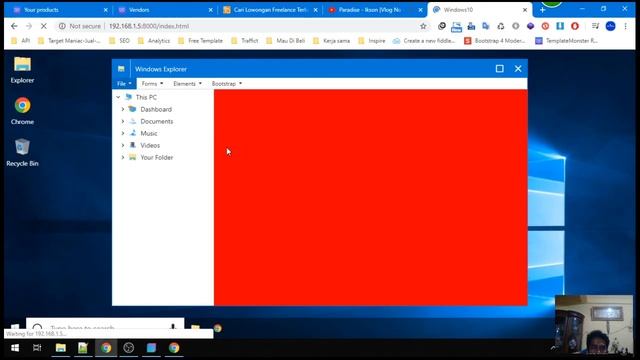
Task: Click the Music folder icon in tree
Action: pos(133,133)
